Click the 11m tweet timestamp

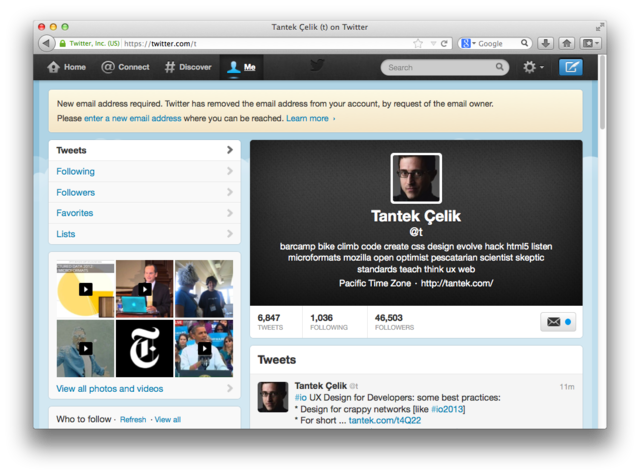tap(567, 386)
